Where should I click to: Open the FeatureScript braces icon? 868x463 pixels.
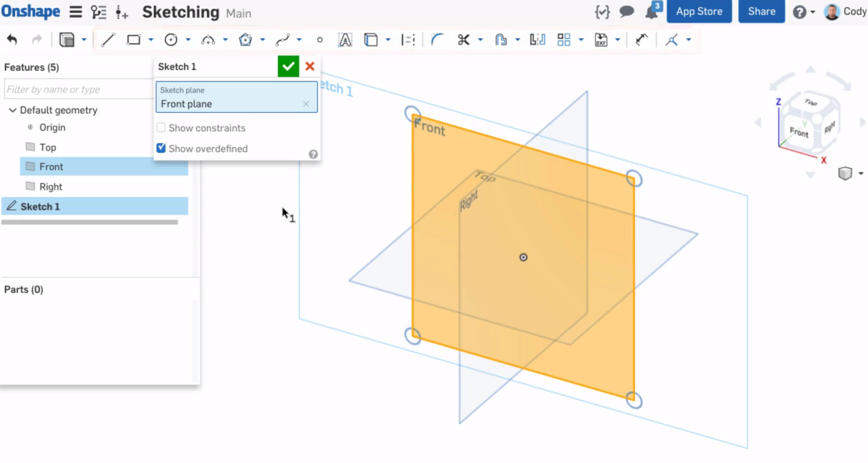[602, 12]
